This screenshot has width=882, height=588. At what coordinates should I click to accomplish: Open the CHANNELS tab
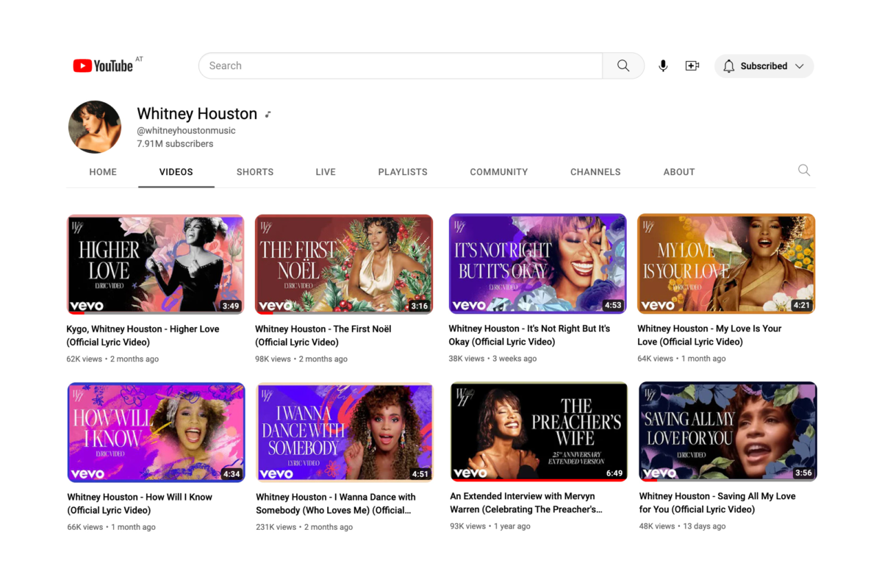(x=595, y=172)
